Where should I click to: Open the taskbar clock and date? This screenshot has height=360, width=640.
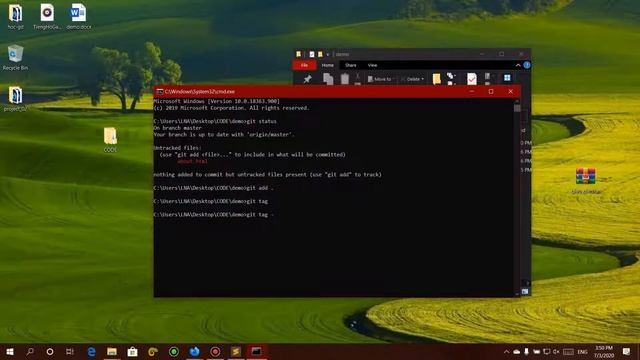[x=604, y=351]
